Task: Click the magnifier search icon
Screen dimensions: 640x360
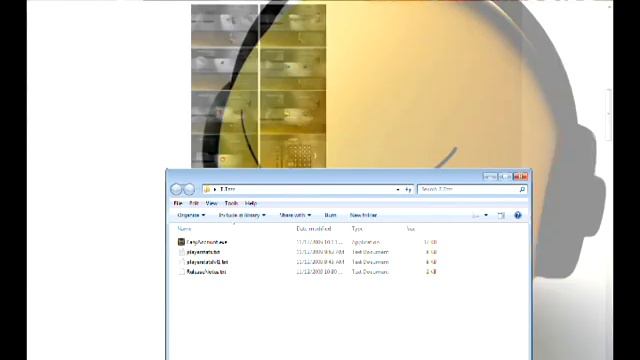Action: coord(522,189)
